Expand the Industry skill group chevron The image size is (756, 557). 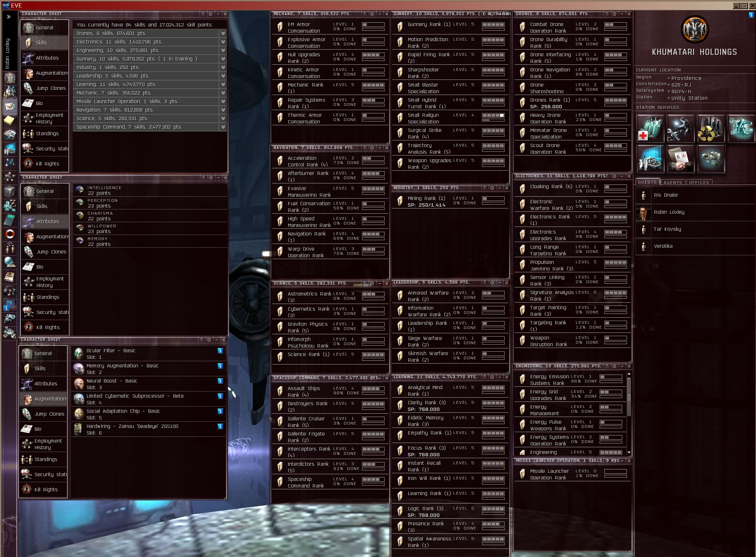223,68
